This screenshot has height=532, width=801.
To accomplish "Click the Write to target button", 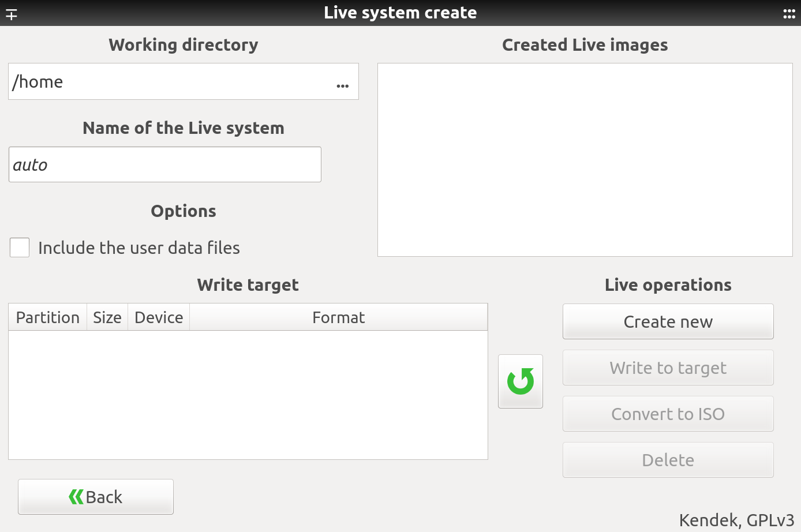I will 668,368.
